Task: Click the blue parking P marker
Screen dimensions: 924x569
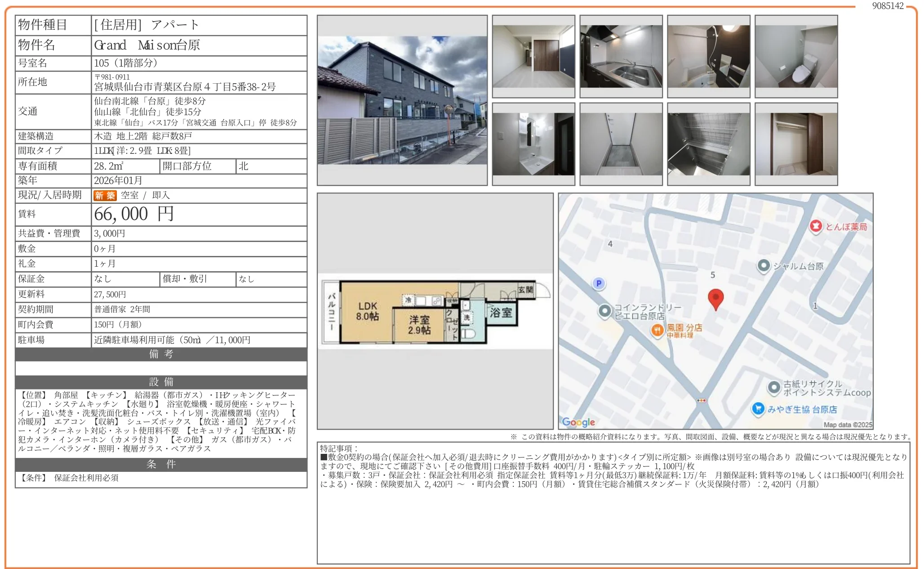Action: (x=598, y=283)
